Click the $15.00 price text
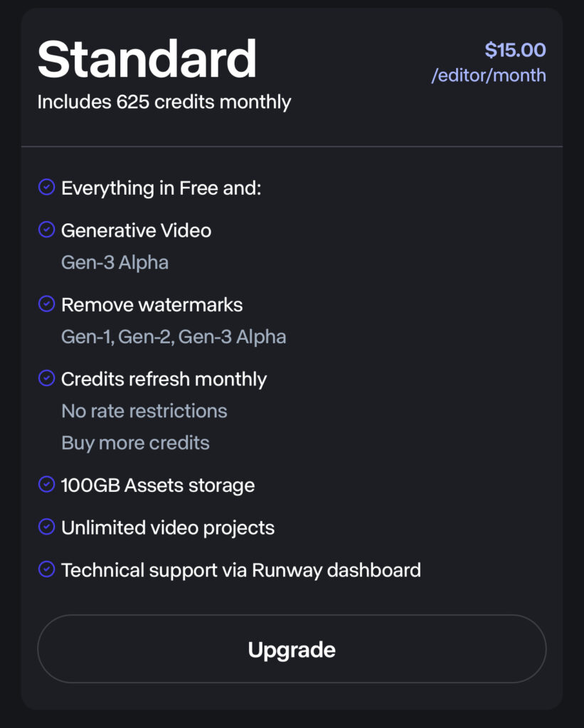Screen dimensions: 584x728 pos(515,50)
